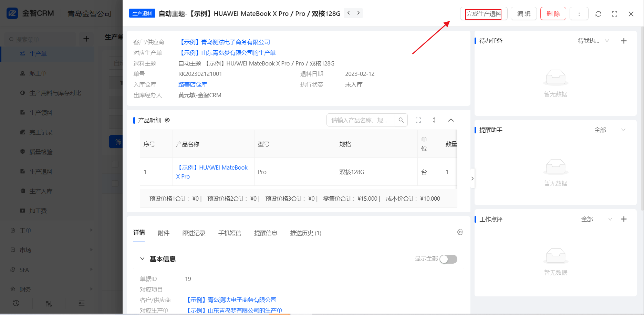Open HUAWEI MateBook X Pro product link
Screen dimensions: 644x315
pos(212,172)
